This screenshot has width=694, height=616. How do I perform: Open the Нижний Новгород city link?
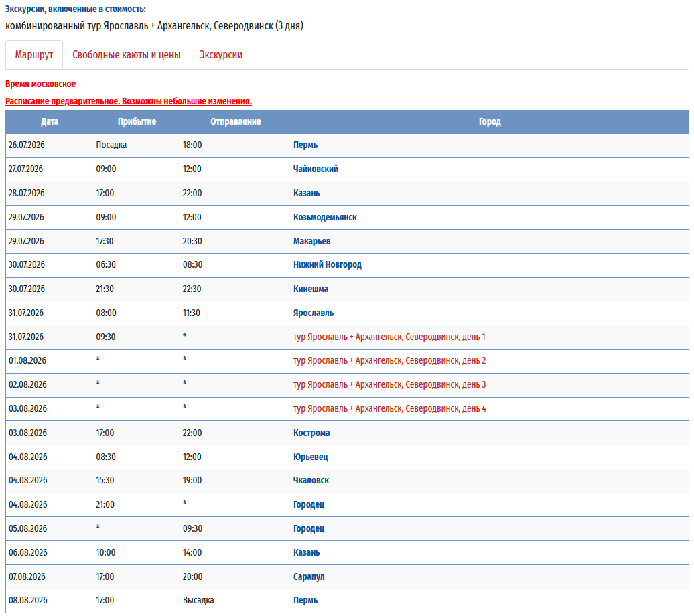point(328,265)
